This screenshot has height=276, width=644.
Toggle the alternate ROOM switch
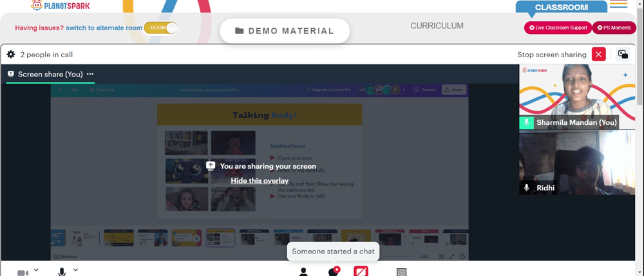[160, 28]
